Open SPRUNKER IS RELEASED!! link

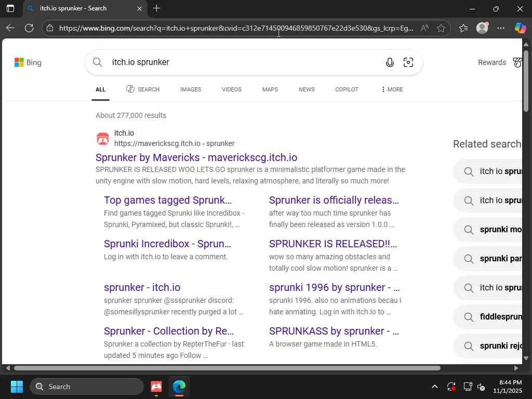click(333, 244)
